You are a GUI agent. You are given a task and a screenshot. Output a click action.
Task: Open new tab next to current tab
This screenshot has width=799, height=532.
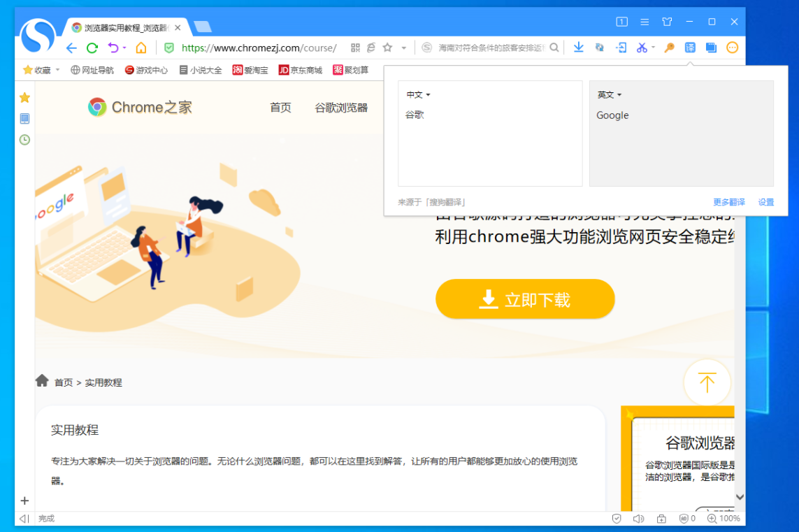(203, 27)
